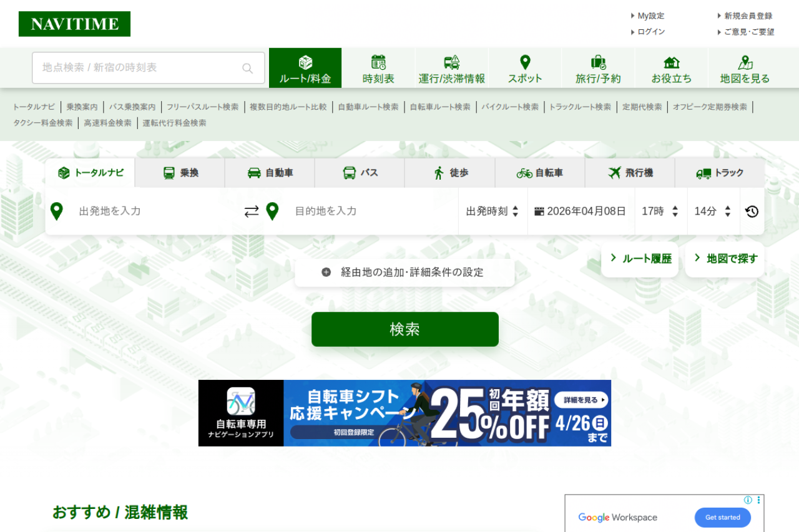The height and width of the screenshot is (532, 799).
Task: Open search history clock icon
Action: coord(752,211)
